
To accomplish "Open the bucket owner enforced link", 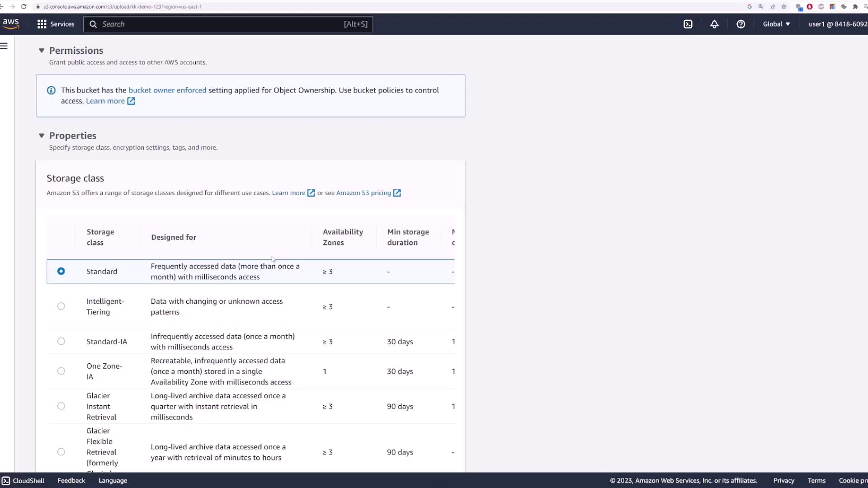I will [x=167, y=90].
